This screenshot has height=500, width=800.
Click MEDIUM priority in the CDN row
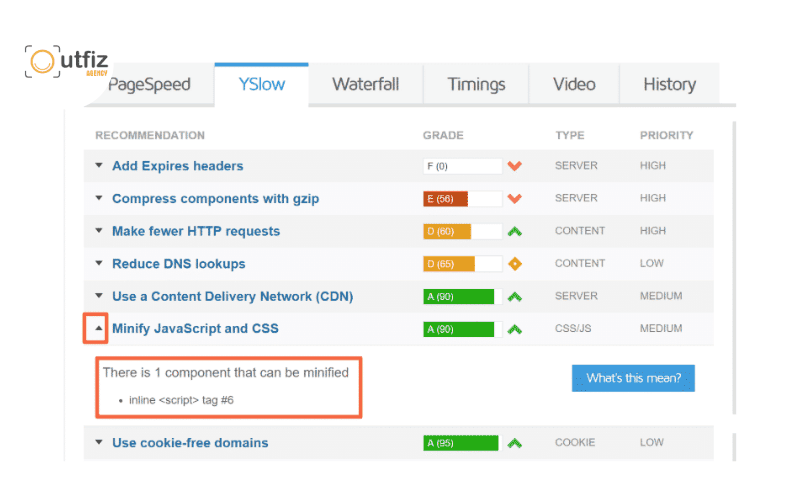(661, 296)
